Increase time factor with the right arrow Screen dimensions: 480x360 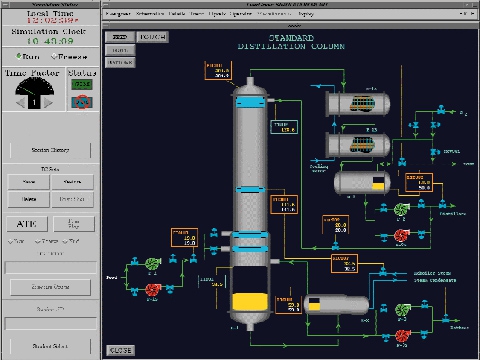click(48, 102)
